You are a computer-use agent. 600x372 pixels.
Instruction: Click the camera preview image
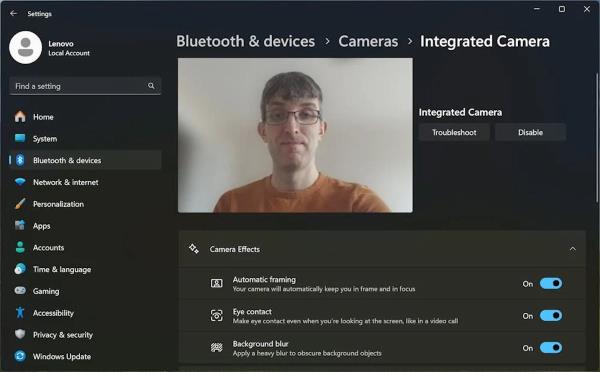[x=295, y=135]
